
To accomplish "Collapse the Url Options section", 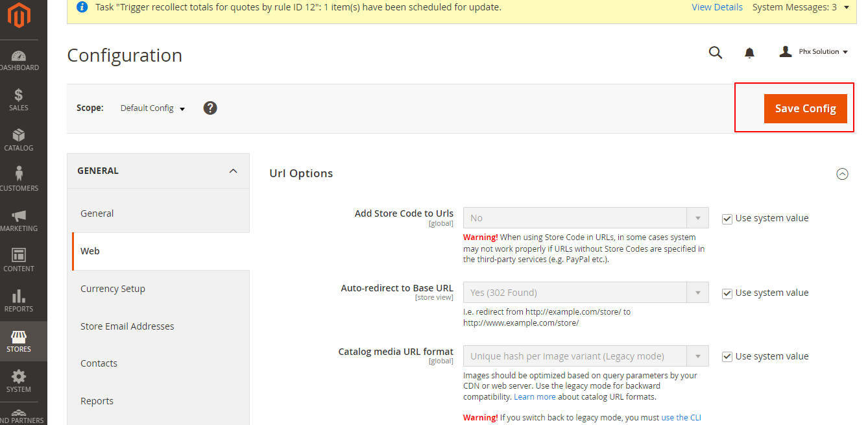I will tap(842, 174).
